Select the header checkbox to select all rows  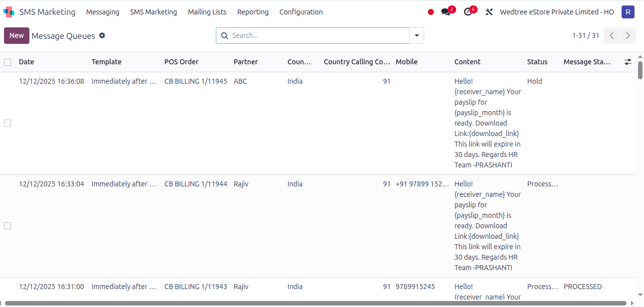coord(7,62)
